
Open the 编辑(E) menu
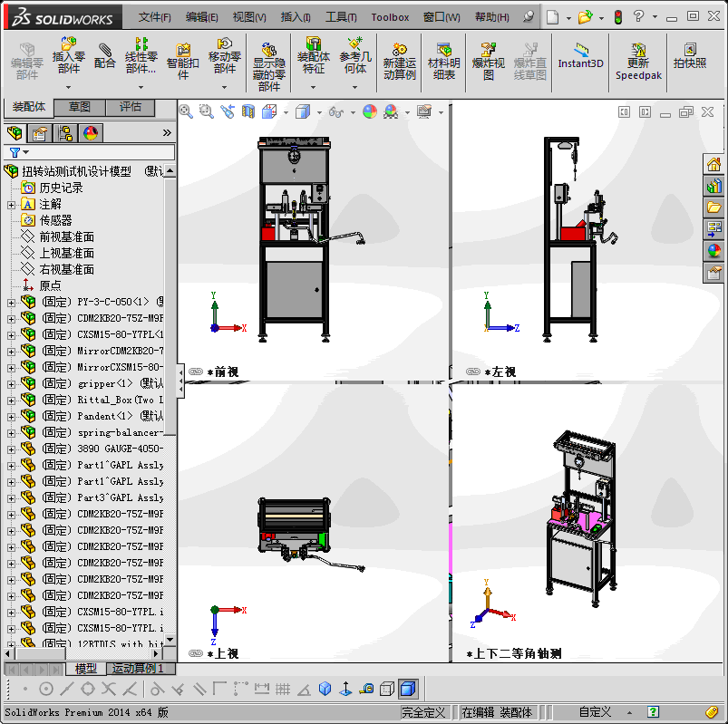[202, 17]
